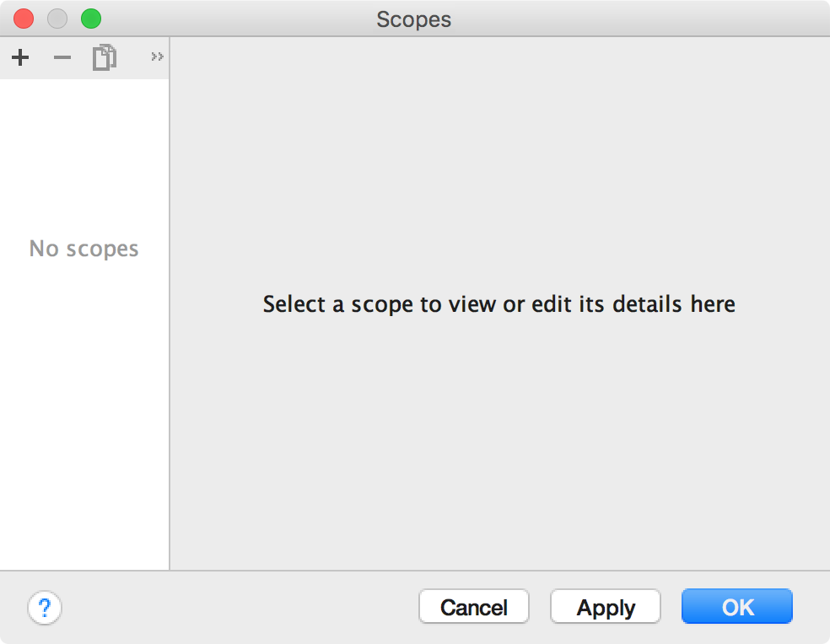The height and width of the screenshot is (644, 830).
Task: Open help with the question mark button
Action: click(45, 607)
